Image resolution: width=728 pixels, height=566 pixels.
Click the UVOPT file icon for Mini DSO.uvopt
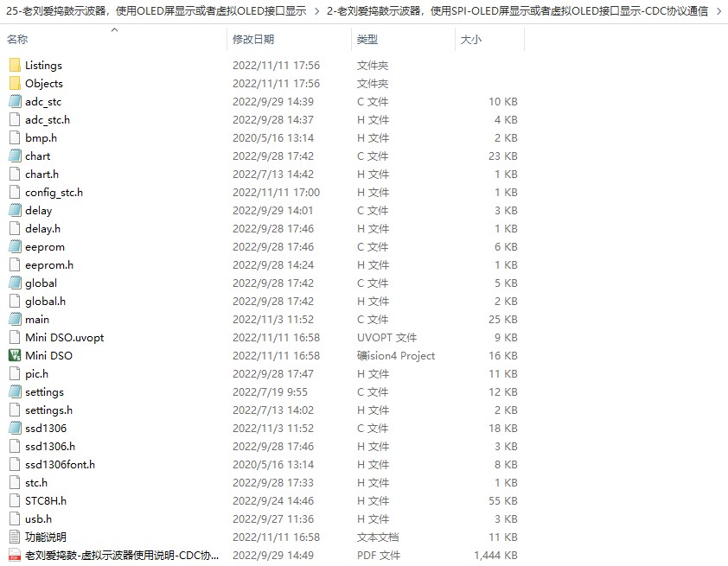(x=14, y=337)
